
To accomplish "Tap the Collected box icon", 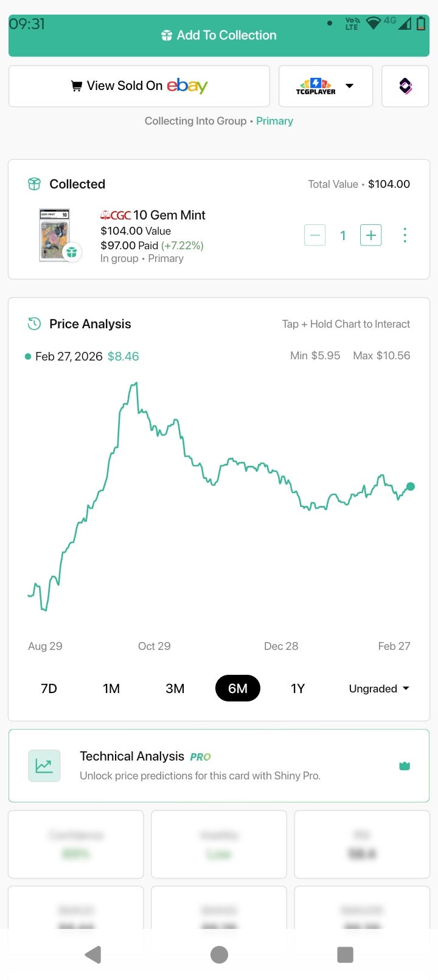I will pyautogui.click(x=35, y=184).
